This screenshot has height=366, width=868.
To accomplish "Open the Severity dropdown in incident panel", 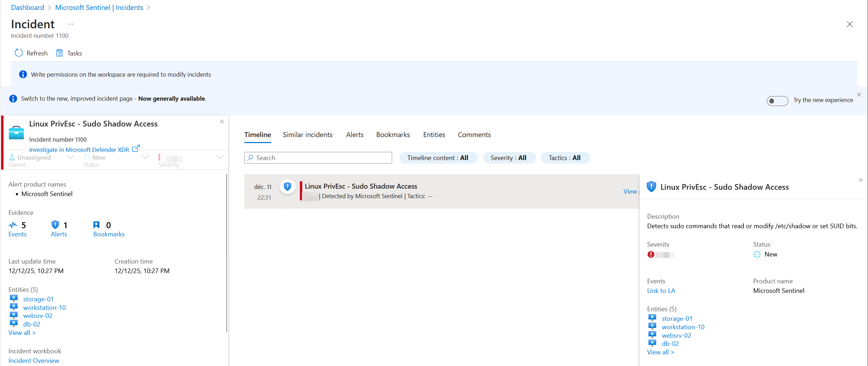I will pos(220,158).
